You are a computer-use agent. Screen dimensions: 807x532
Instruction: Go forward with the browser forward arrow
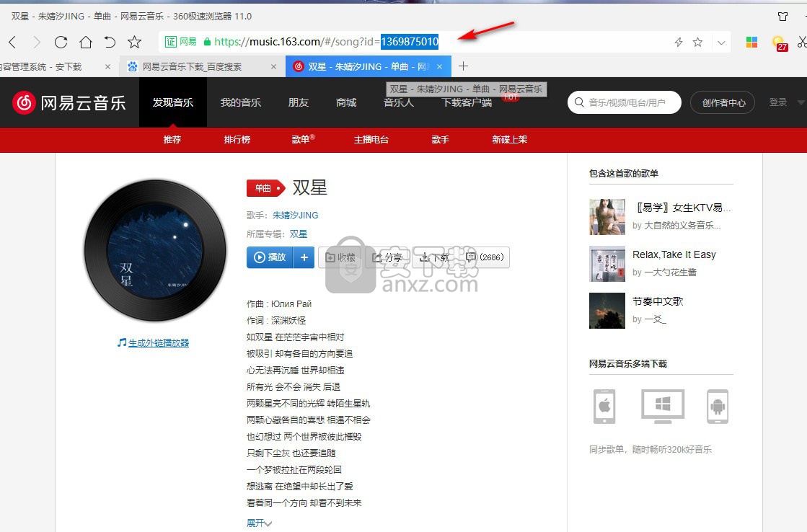click(x=36, y=42)
